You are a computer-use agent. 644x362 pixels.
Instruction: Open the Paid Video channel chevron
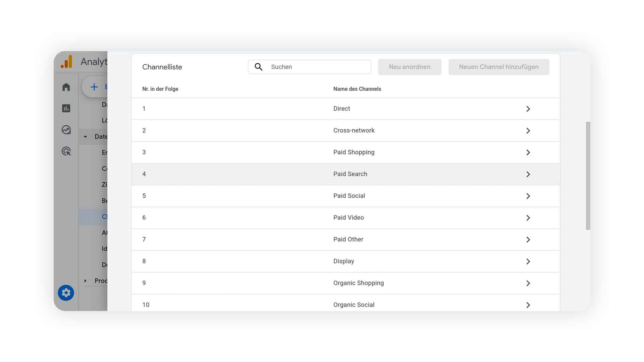(x=528, y=218)
